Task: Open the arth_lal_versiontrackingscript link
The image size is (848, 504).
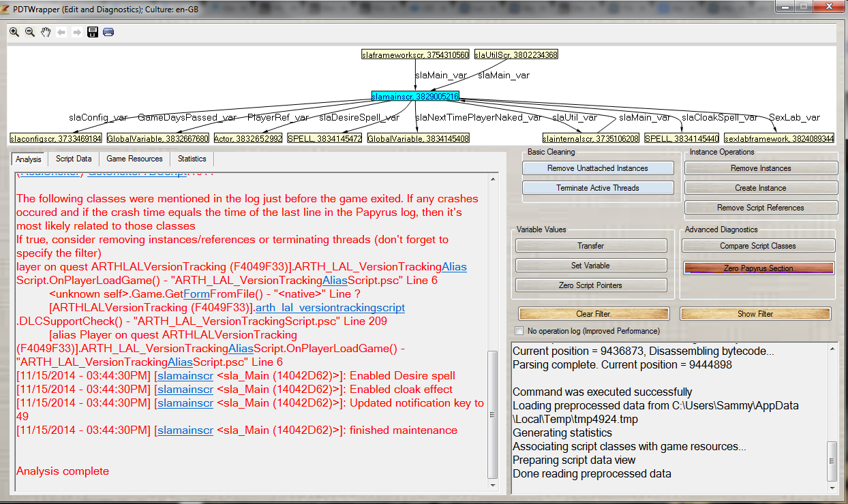Action: point(330,308)
